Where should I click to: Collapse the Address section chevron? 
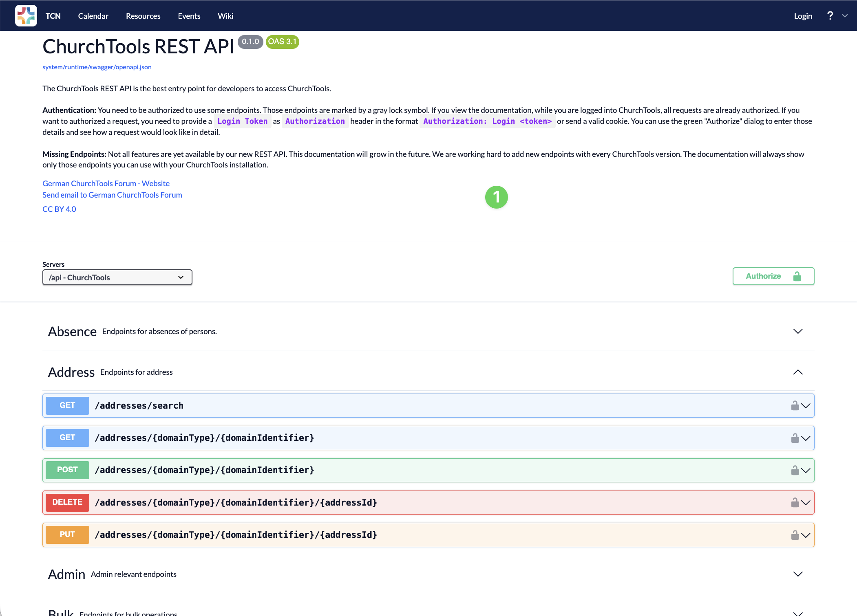798,372
